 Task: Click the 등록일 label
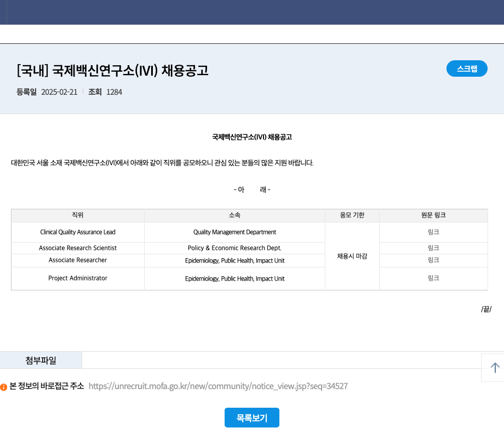pos(27,92)
